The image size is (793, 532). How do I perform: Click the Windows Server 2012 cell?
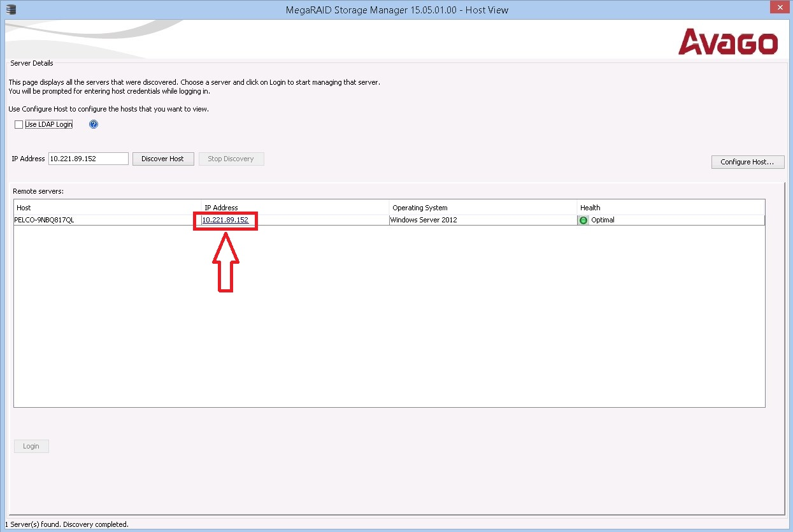tap(423, 220)
